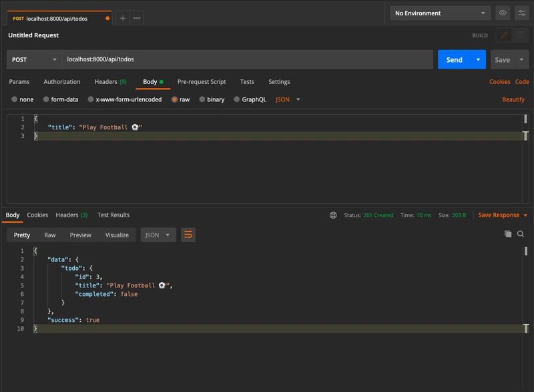Switch response view to Pretty
Image resolution: width=534 pixels, height=392 pixels.
pos(22,235)
